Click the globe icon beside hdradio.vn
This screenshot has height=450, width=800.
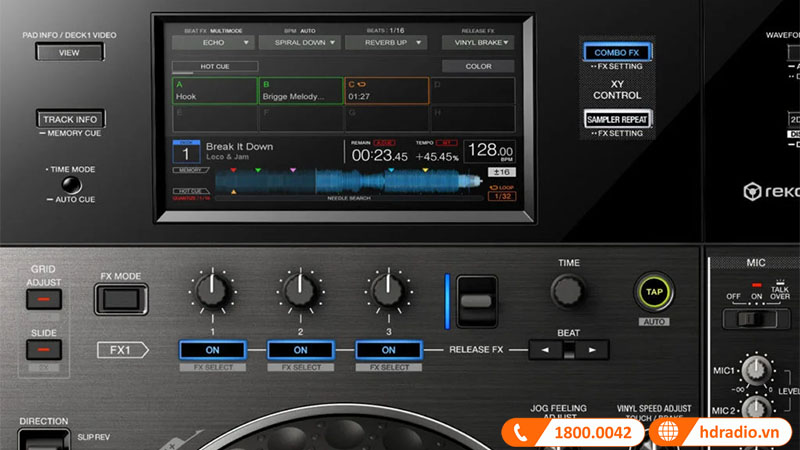coord(669,432)
